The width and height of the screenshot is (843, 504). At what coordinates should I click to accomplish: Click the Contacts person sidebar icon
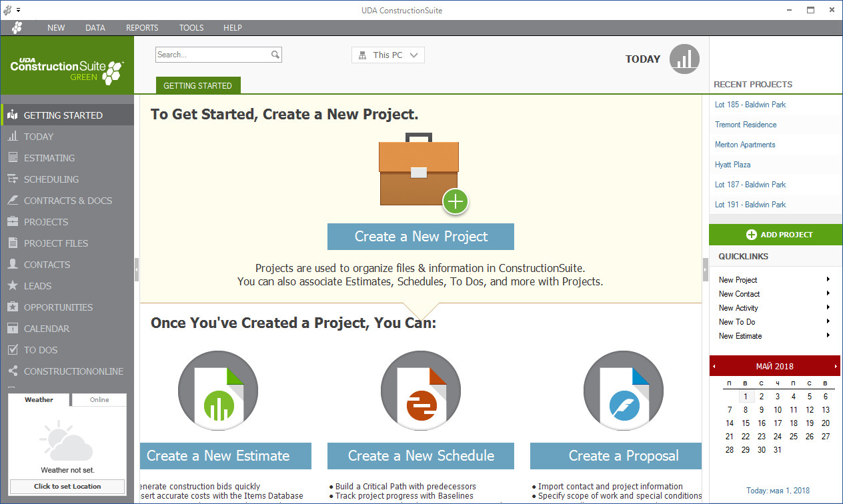tap(12, 265)
